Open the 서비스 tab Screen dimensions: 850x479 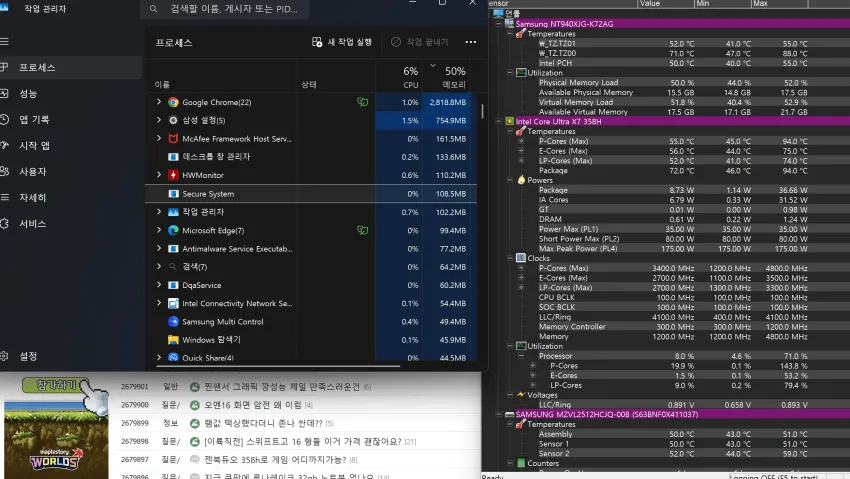pos(70,224)
